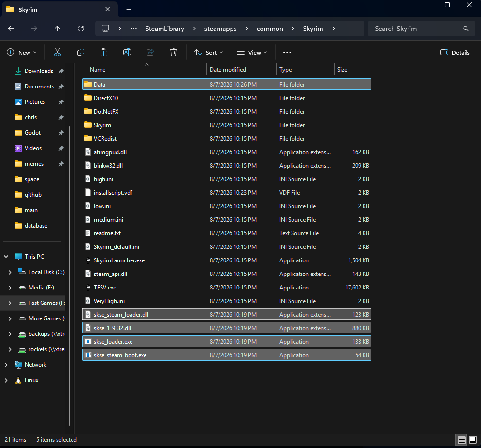Navigate to steamapps breadcrumb
The height and width of the screenshot is (448, 481).
pyautogui.click(x=220, y=29)
